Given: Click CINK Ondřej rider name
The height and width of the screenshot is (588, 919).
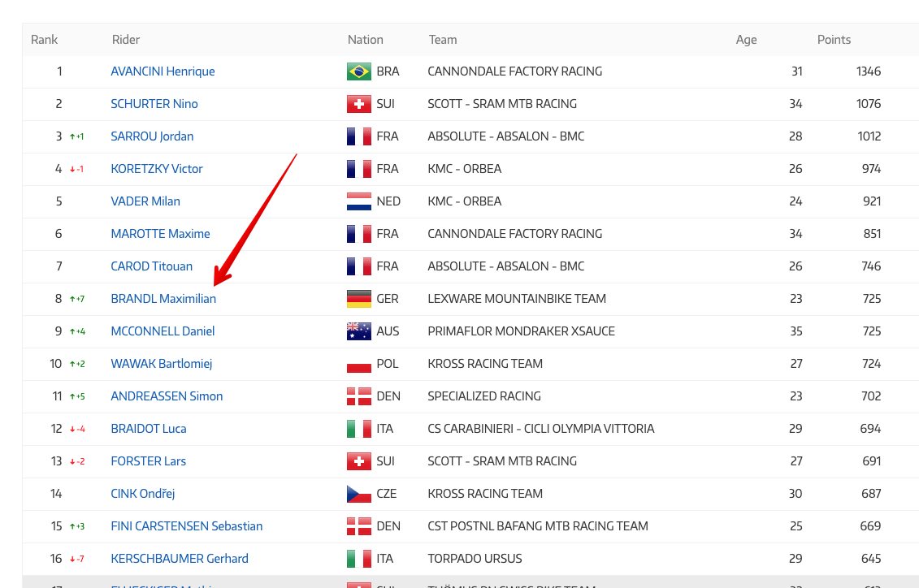Looking at the screenshot, I should click(143, 494).
